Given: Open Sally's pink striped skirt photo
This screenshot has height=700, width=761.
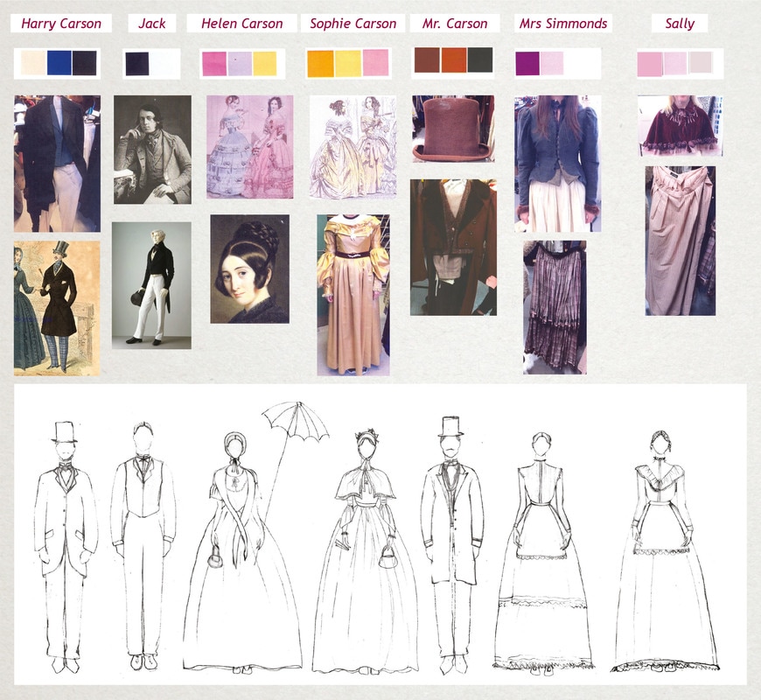Looking at the screenshot, I should click(680, 241).
